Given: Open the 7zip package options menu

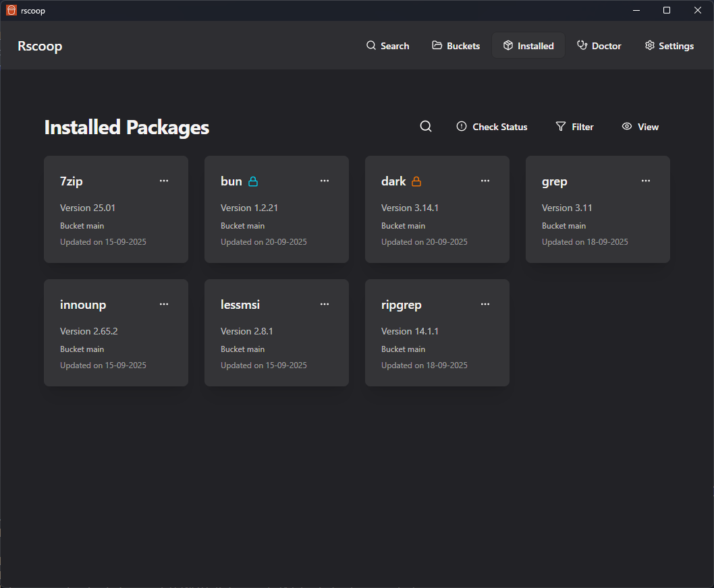Looking at the screenshot, I should 164,181.
